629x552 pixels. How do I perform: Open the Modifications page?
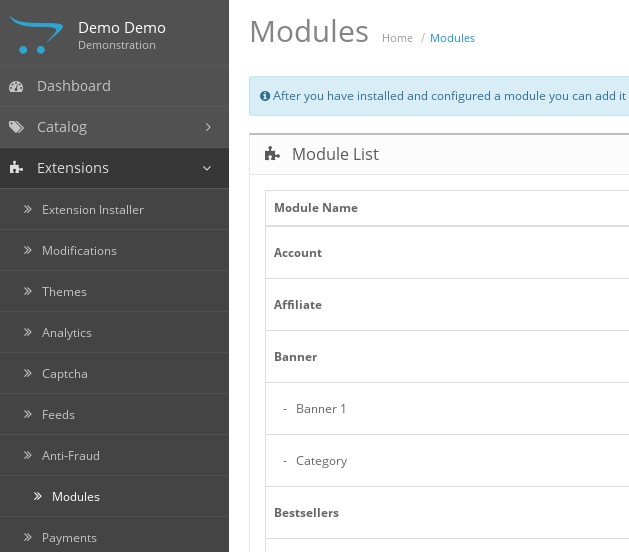pyautogui.click(x=114, y=250)
